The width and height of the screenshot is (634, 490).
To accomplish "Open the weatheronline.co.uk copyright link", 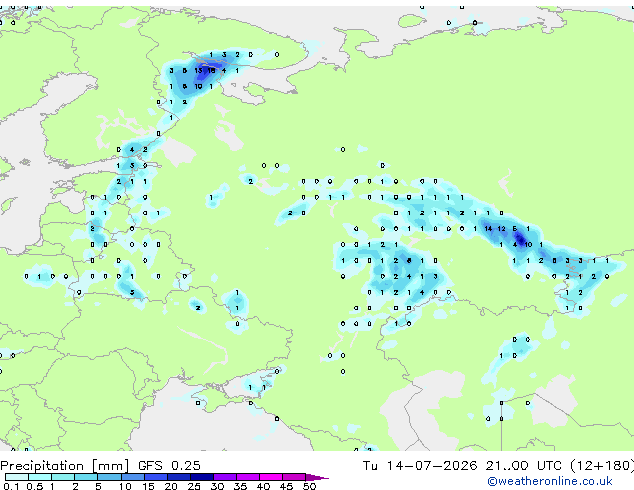I will tap(550, 481).
